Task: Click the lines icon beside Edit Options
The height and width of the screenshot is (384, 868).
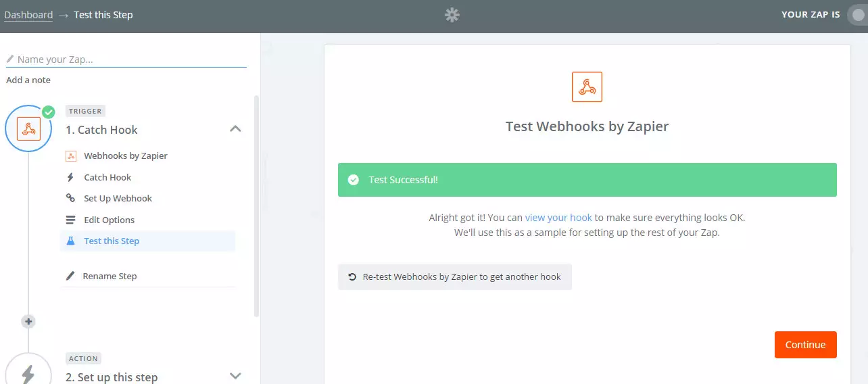Action: pyautogui.click(x=70, y=220)
